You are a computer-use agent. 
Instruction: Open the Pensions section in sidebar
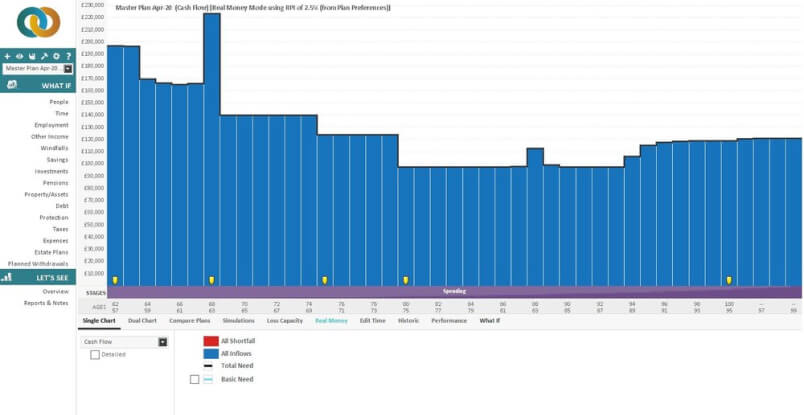tap(55, 183)
